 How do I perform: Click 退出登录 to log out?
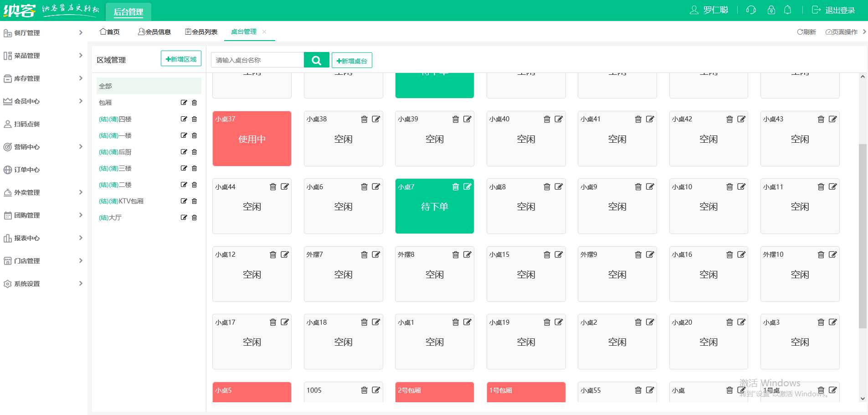tap(833, 10)
